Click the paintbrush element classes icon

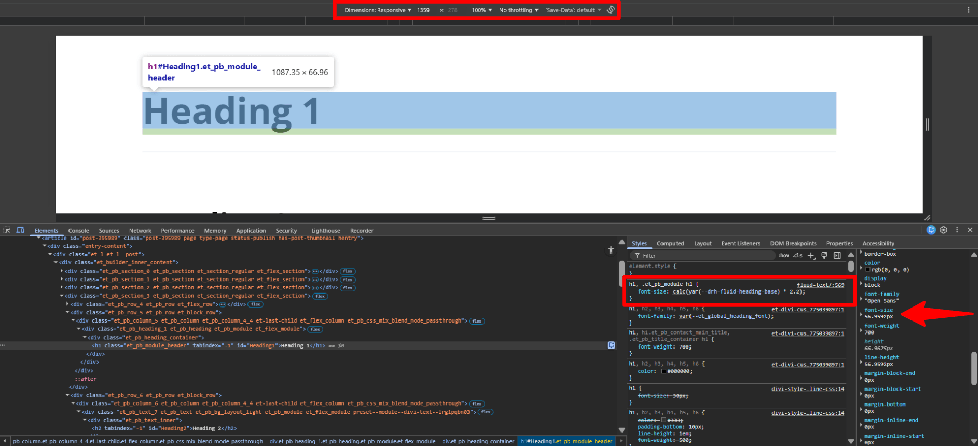click(824, 256)
